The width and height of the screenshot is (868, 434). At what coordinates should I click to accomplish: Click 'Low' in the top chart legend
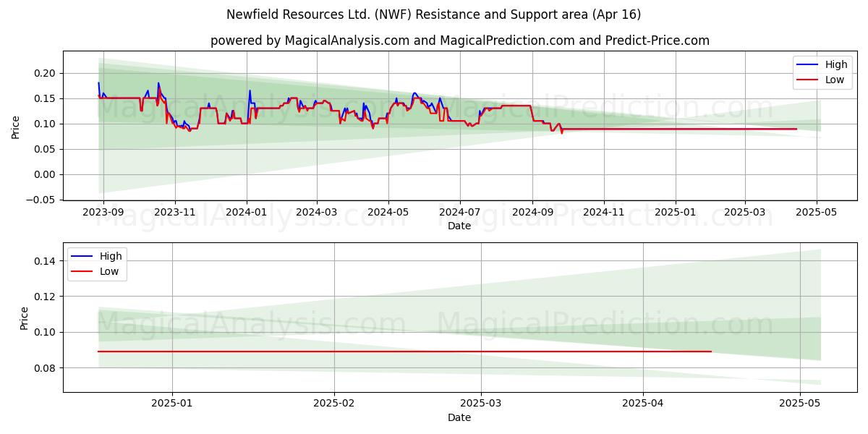point(835,80)
